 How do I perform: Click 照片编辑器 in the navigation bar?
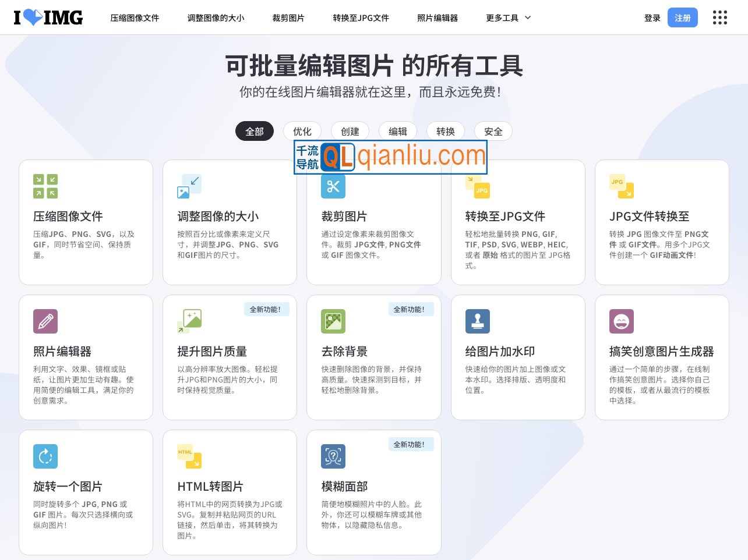click(437, 17)
